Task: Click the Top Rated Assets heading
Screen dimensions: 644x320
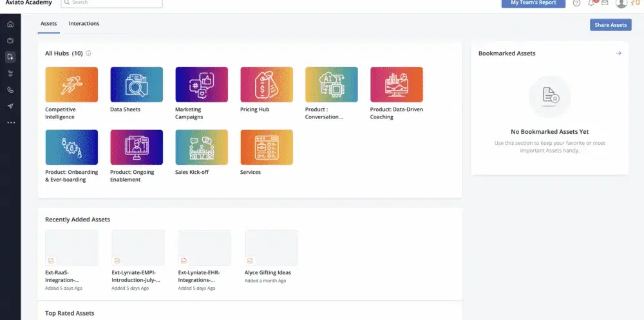Action: click(70, 314)
